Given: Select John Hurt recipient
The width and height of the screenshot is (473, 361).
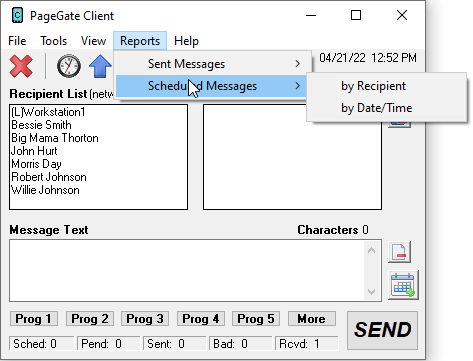Looking at the screenshot, I should click(34, 151).
